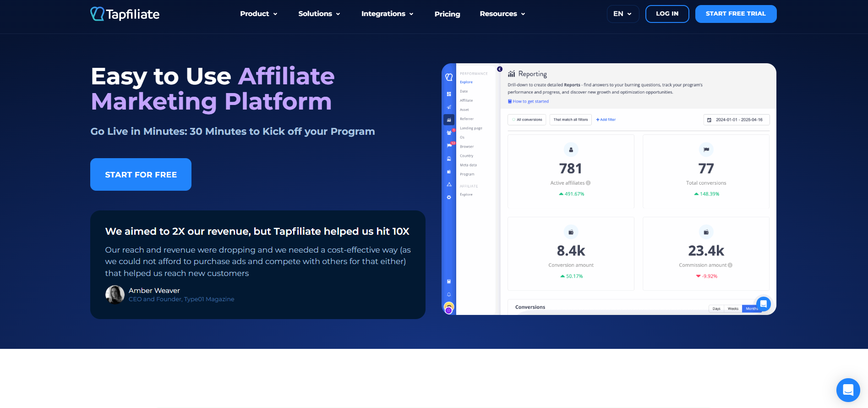Open the reporting chart icon in sidebar

[x=449, y=120]
